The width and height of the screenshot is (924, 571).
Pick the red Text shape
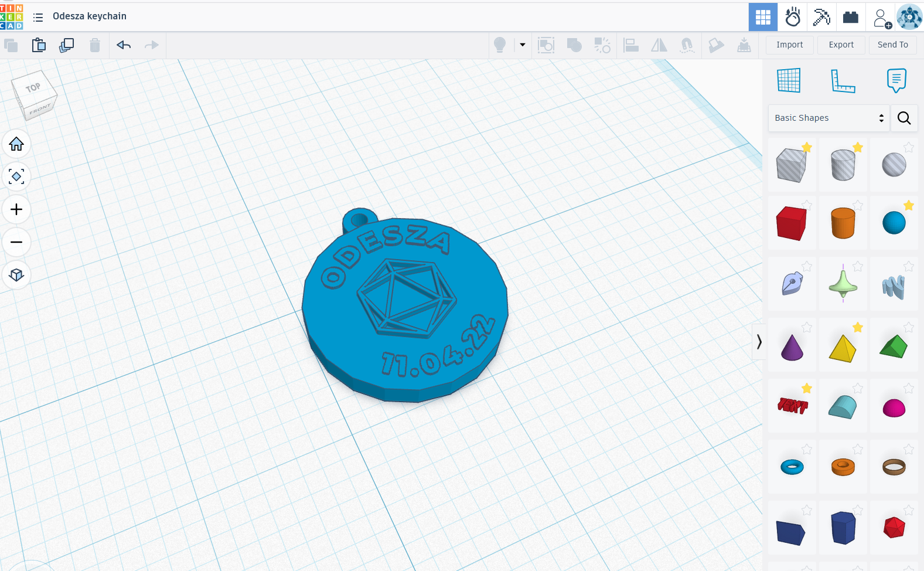click(x=792, y=406)
